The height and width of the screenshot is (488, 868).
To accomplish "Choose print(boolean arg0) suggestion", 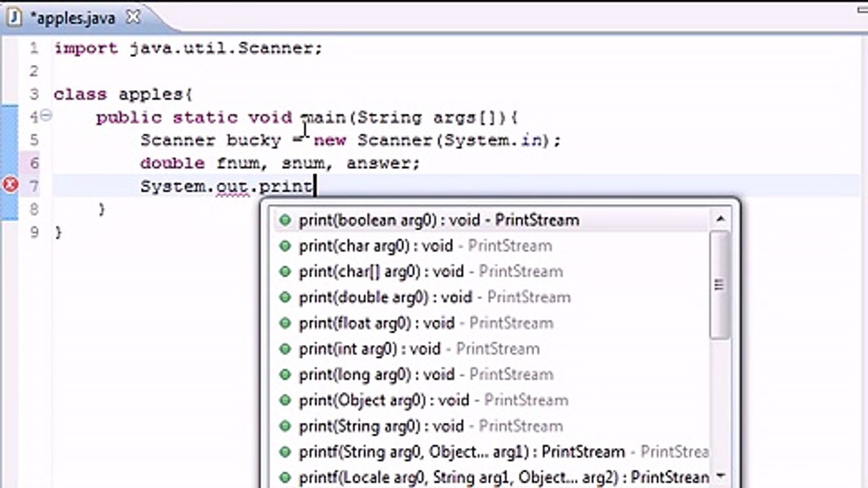I will tap(491, 220).
